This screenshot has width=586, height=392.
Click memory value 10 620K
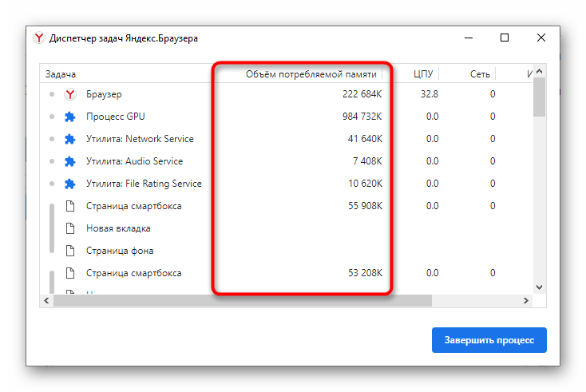point(365,184)
